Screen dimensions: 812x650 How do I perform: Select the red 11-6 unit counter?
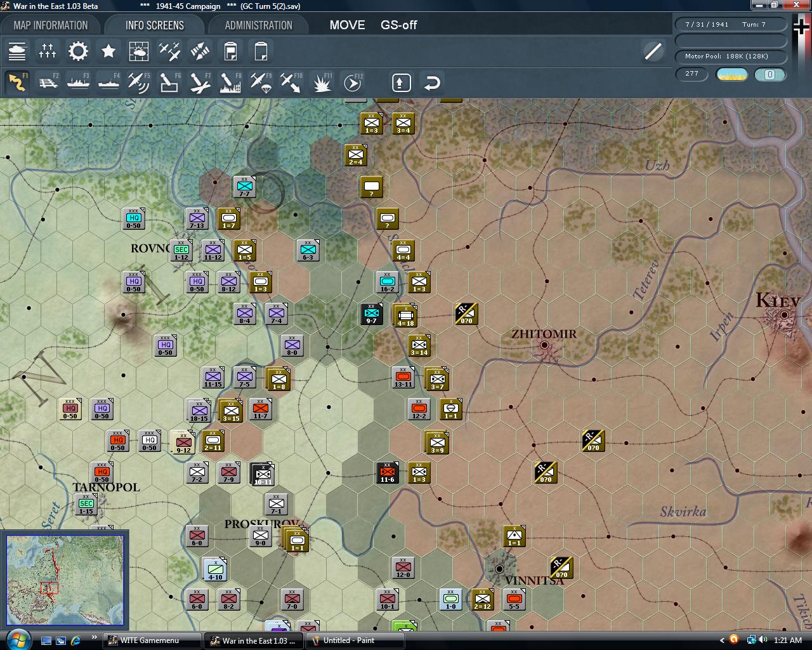coord(388,472)
